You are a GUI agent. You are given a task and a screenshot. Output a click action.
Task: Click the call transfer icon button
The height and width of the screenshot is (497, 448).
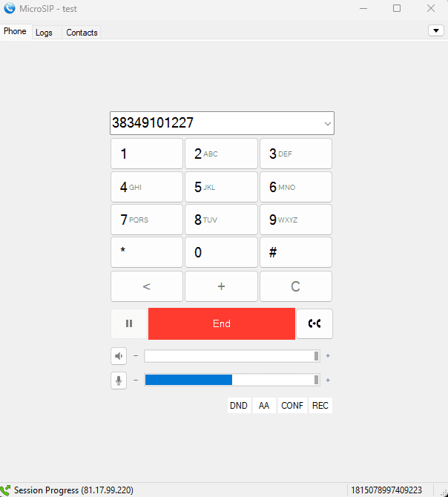coord(314,323)
